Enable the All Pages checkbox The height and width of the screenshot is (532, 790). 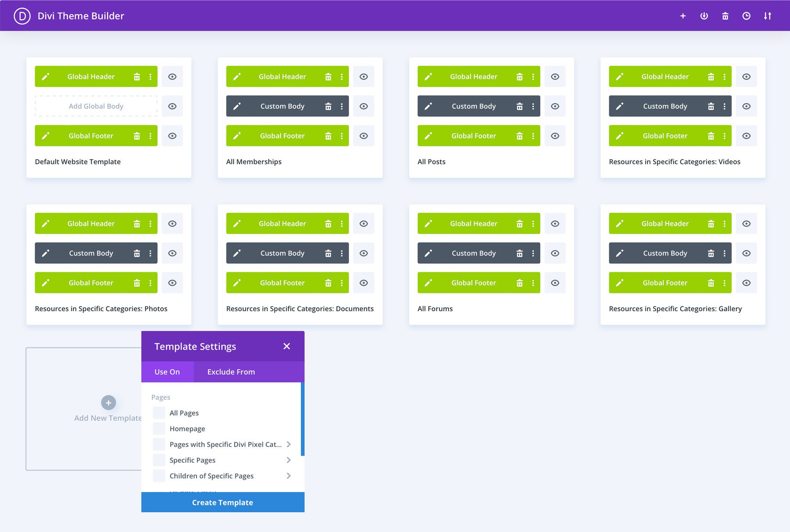[159, 413]
